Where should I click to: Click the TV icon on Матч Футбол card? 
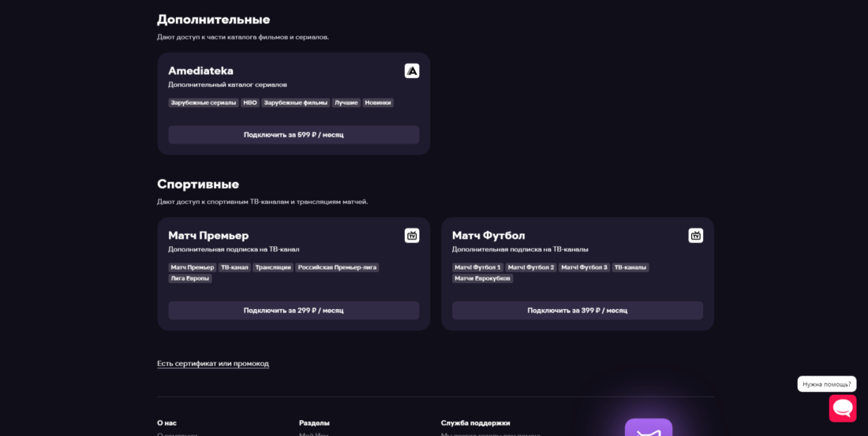click(695, 235)
